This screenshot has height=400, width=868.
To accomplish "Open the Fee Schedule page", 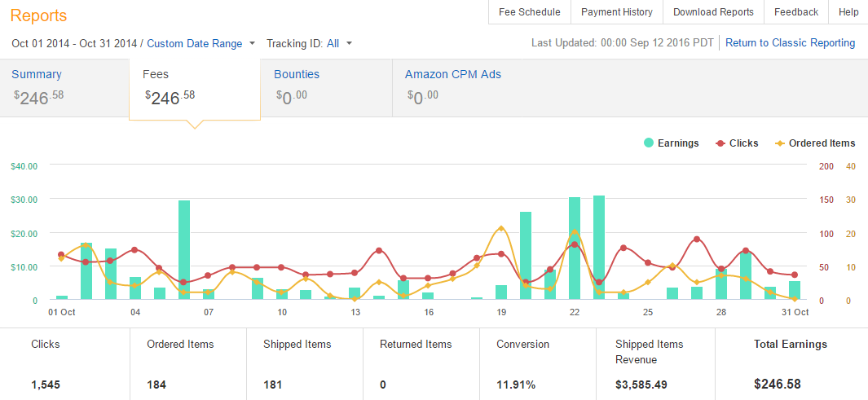I will pos(529,12).
